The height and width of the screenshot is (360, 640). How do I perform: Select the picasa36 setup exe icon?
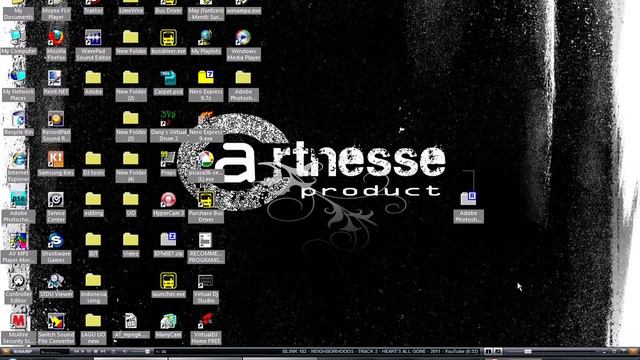206,159
